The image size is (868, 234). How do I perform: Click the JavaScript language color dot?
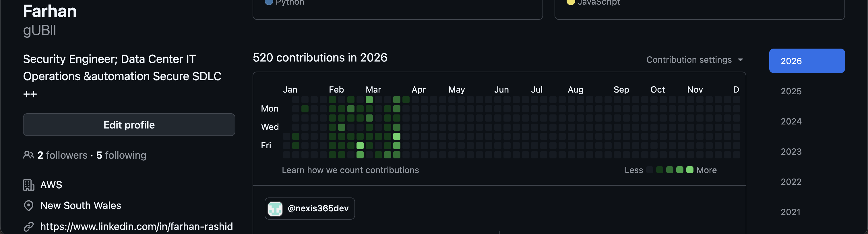(x=570, y=2)
